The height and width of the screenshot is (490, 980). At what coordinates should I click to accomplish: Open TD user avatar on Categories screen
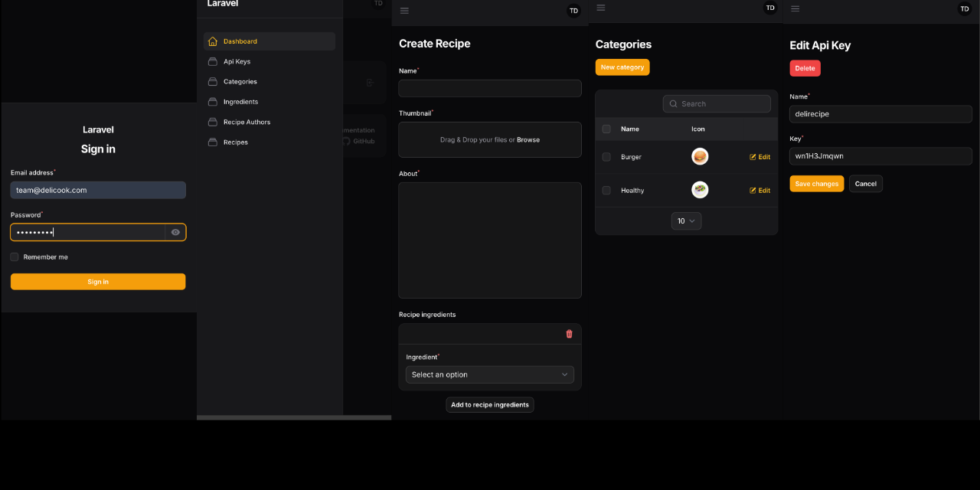tap(770, 8)
